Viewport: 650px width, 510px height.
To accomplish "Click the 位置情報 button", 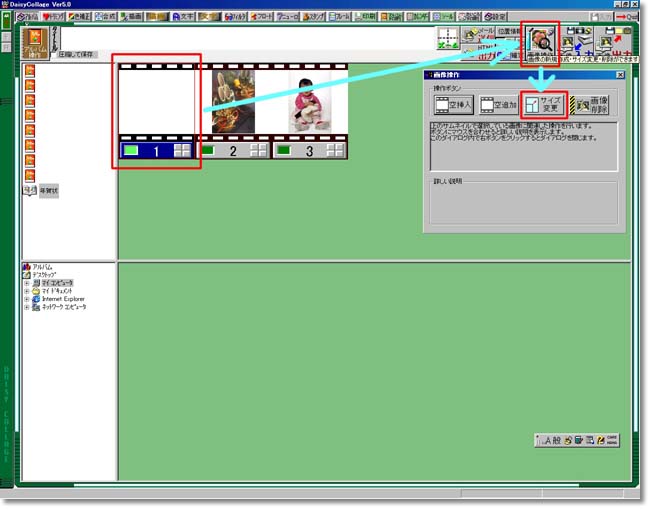I will 509,32.
